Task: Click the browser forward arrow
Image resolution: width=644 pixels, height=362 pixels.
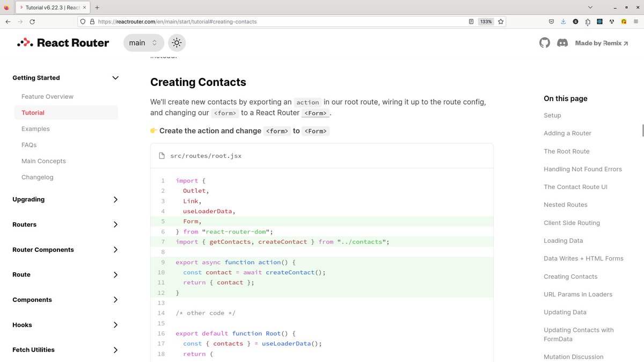Action: coord(20,21)
